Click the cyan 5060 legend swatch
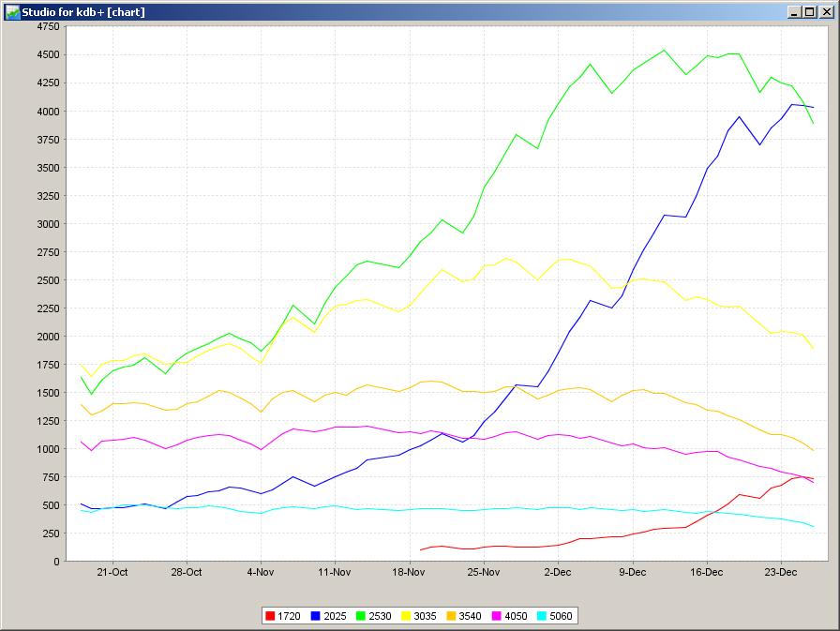The height and width of the screenshot is (631, 840). [542, 616]
